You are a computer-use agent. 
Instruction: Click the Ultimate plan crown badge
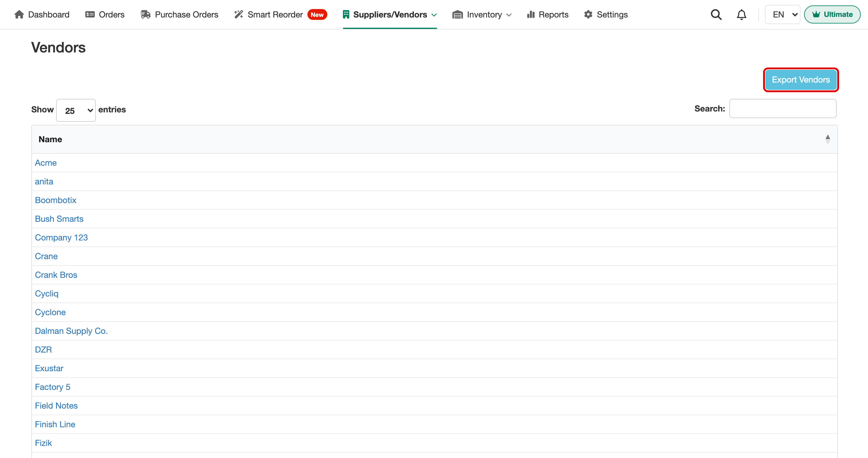832,14
